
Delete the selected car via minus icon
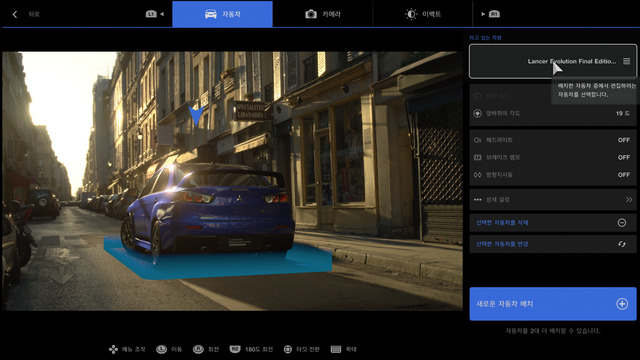(x=622, y=222)
